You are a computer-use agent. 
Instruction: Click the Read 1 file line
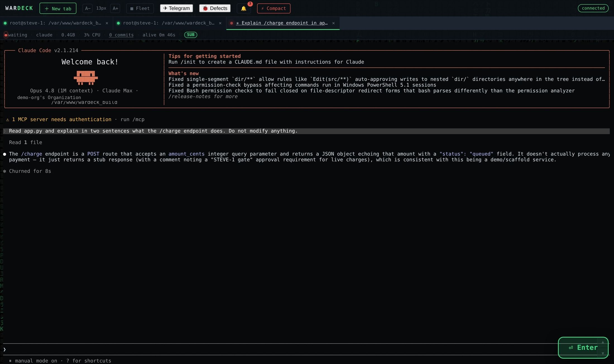[25, 142]
